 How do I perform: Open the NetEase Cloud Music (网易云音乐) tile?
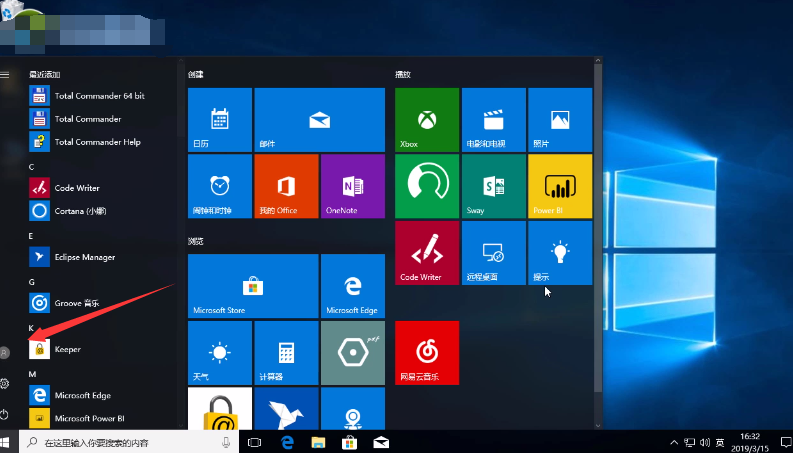(427, 352)
